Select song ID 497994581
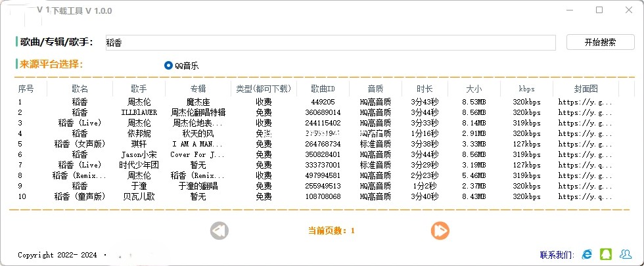The image size is (644, 266). tap(323, 176)
